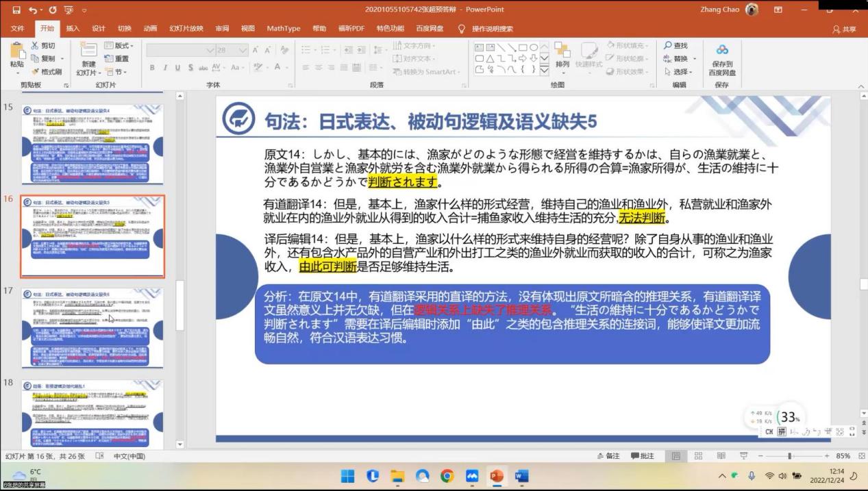Image resolution: width=868 pixels, height=491 pixels.
Task: Click the Save icon in quick access toolbar
Action: [x=16, y=10]
